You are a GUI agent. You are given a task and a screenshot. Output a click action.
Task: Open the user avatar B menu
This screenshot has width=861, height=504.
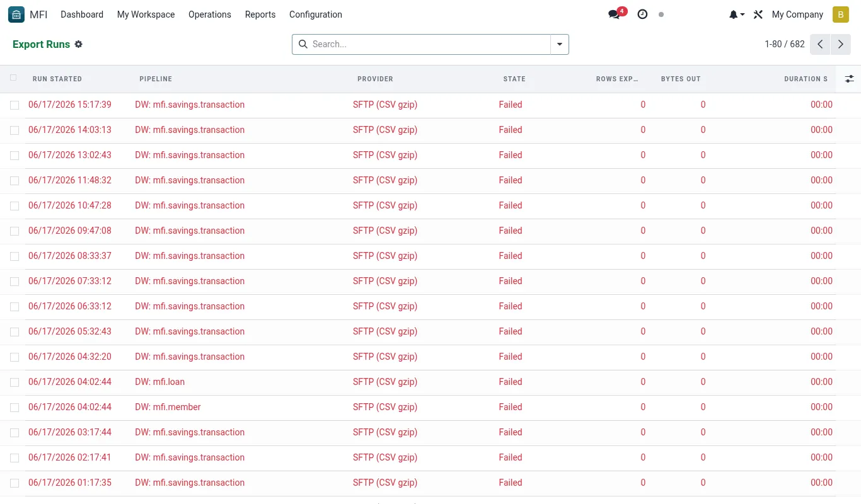pos(841,14)
